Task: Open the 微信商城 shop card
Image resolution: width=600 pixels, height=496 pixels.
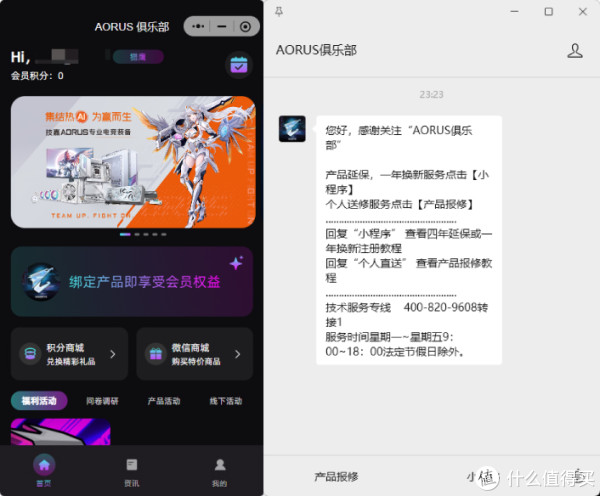Action: pyautogui.click(x=195, y=354)
